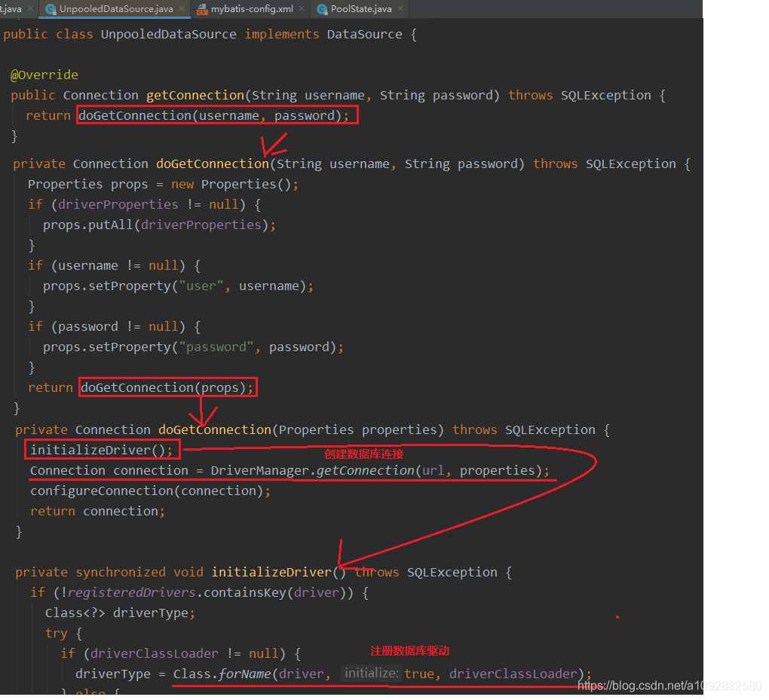
Task: Switch to the UnpooledDataSource.java tab
Action: pyautogui.click(x=116, y=9)
